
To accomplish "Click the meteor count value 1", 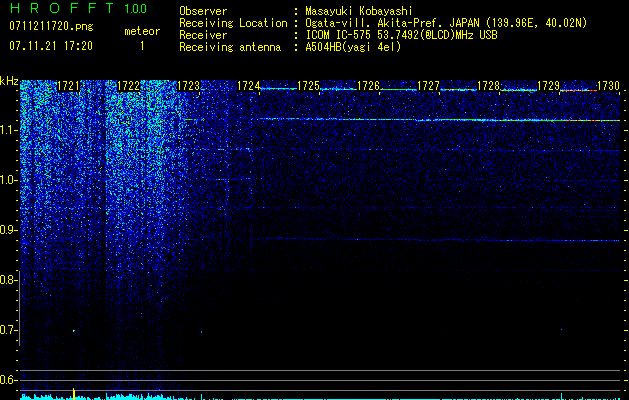I will click(x=142, y=46).
